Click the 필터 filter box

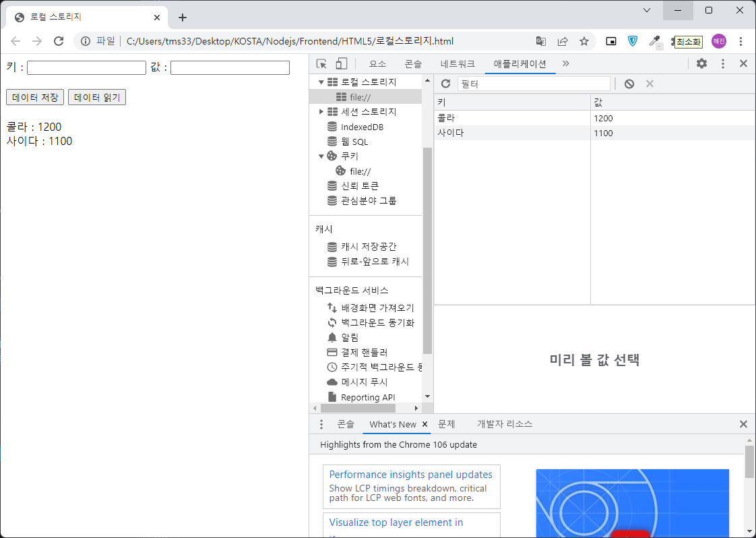(x=534, y=84)
